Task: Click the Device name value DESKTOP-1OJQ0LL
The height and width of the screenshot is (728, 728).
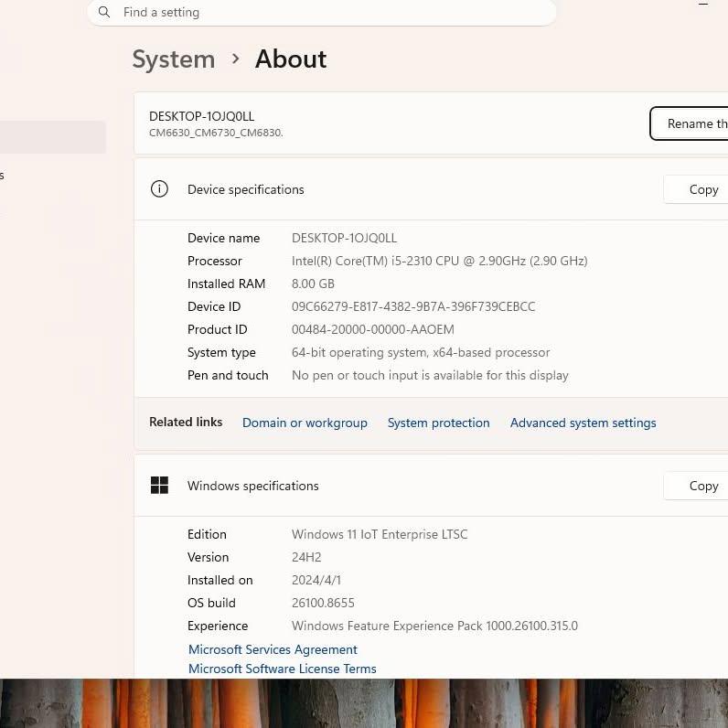Action: (344, 238)
